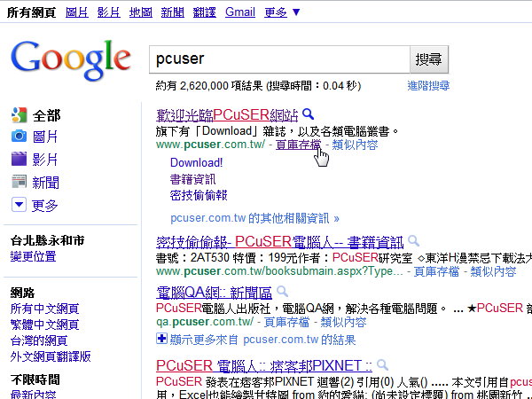Focus the search box containing pcuser
Image resolution: width=532 pixels, height=399 pixels.
279,59
